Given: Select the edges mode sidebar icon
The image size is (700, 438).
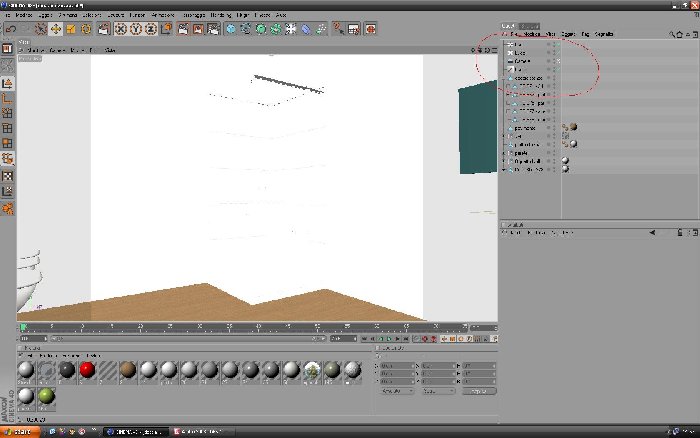Looking at the screenshot, I should click(7, 129).
